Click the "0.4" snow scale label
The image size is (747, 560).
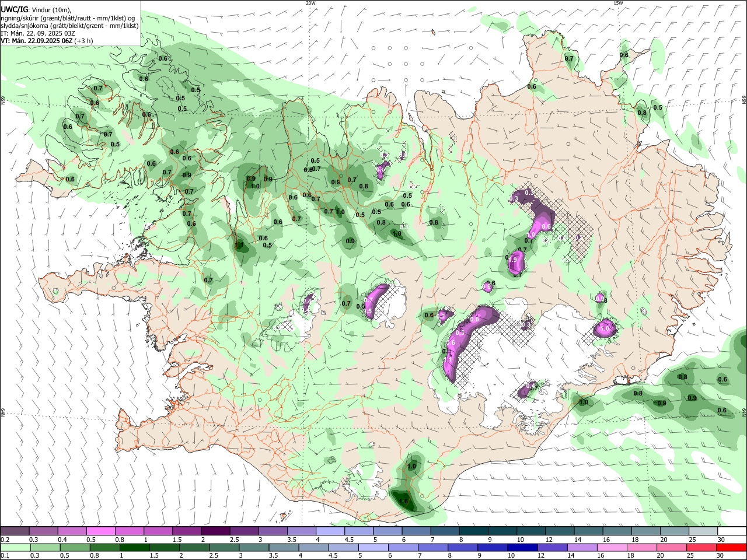coord(62,540)
